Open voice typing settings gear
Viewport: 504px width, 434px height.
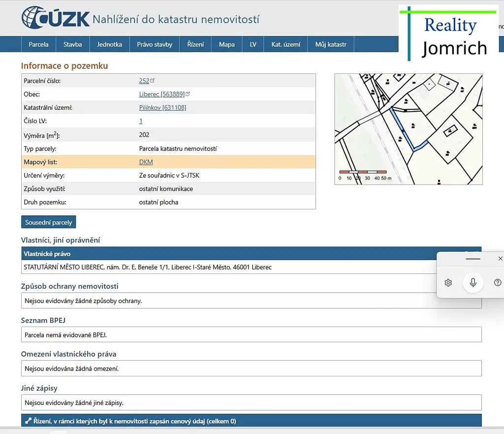tap(448, 282)
